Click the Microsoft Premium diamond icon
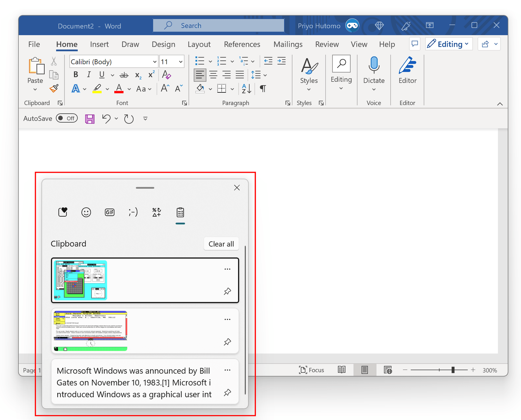Screen dimensions: 521x420 click(x=379, y=25)
